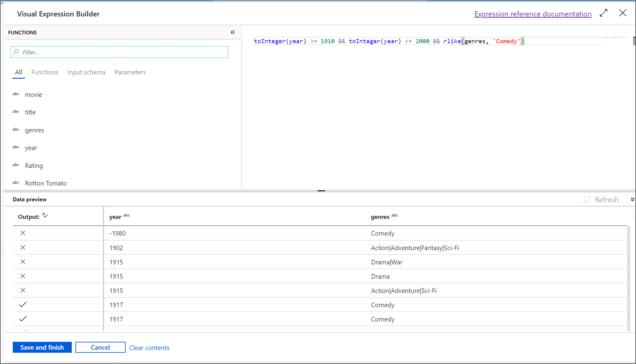Click the expand/fullscreen expression editor icon

pos(604,13)
